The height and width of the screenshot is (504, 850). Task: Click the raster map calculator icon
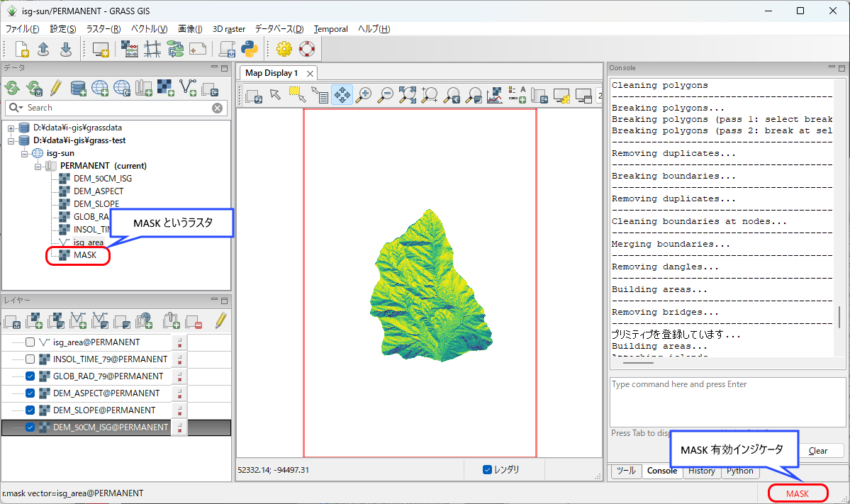pos(130,49)
